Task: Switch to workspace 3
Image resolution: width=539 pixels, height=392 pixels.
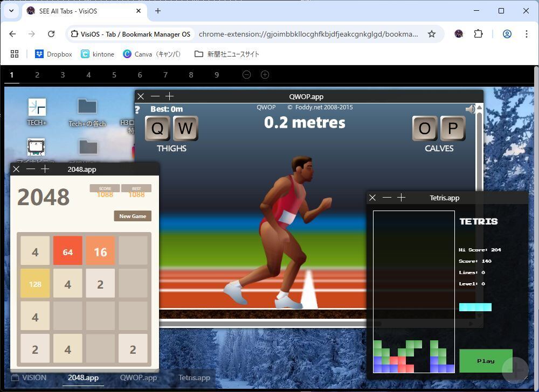Action: (x=63, y=75)
